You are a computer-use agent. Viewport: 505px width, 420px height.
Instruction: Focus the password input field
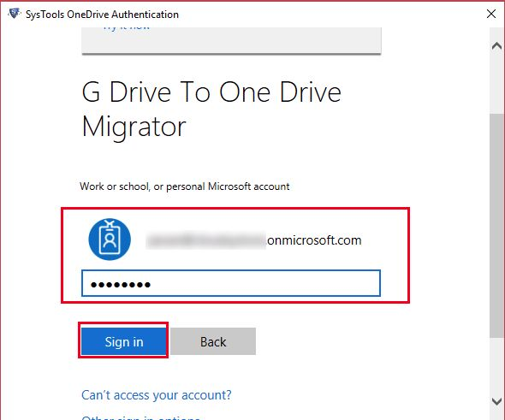231,283
